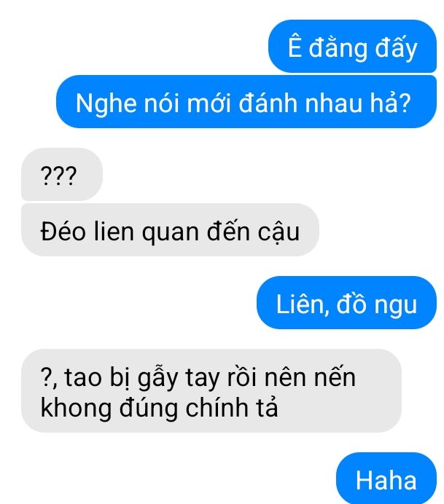This screenshot has height=504, width=444.
Task: Select the blue "Liên, đồ ngu" bubble
Action: pos(346,302)
